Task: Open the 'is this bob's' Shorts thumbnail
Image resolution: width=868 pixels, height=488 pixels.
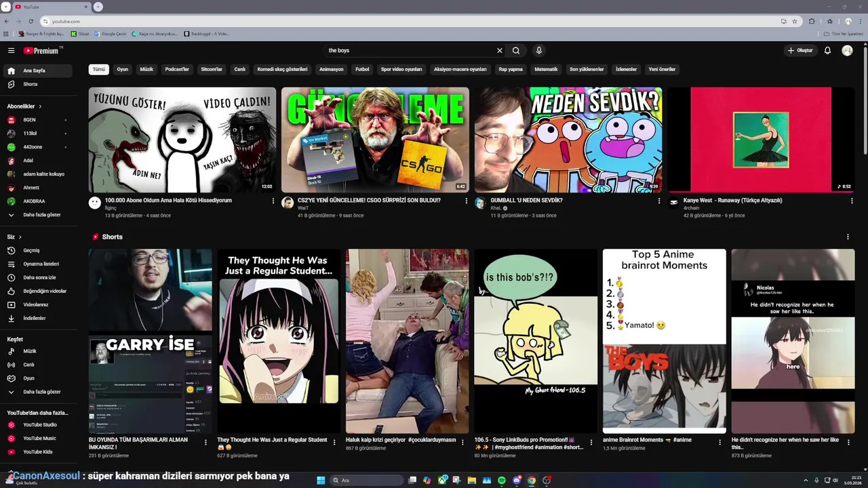Action: click(536, 341)
